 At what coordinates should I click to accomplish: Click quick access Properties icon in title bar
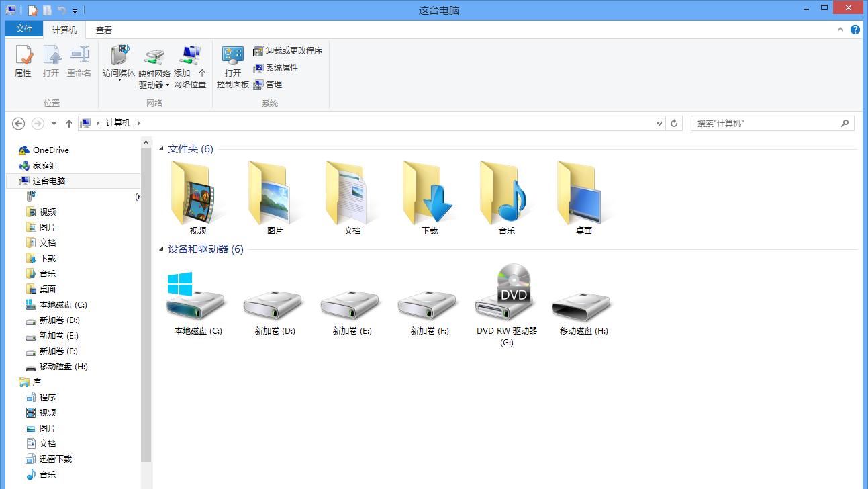[x=32, y=11]
